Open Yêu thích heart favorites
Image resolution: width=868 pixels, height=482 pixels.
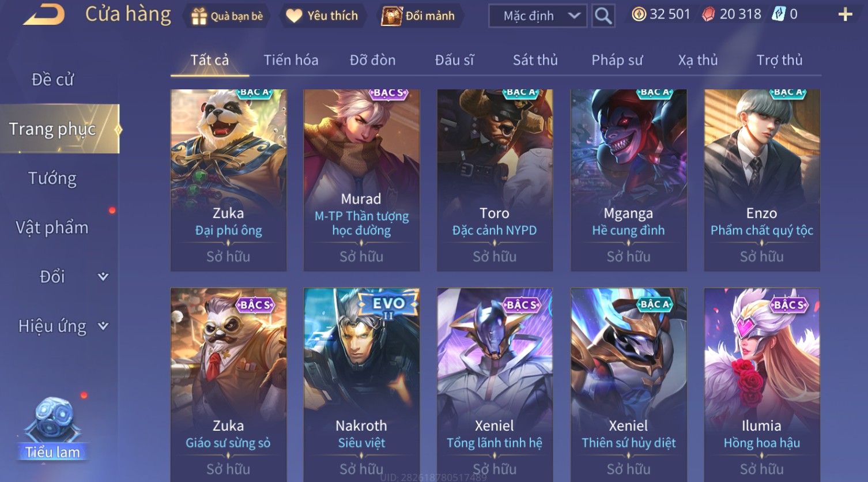click(294, 16)
